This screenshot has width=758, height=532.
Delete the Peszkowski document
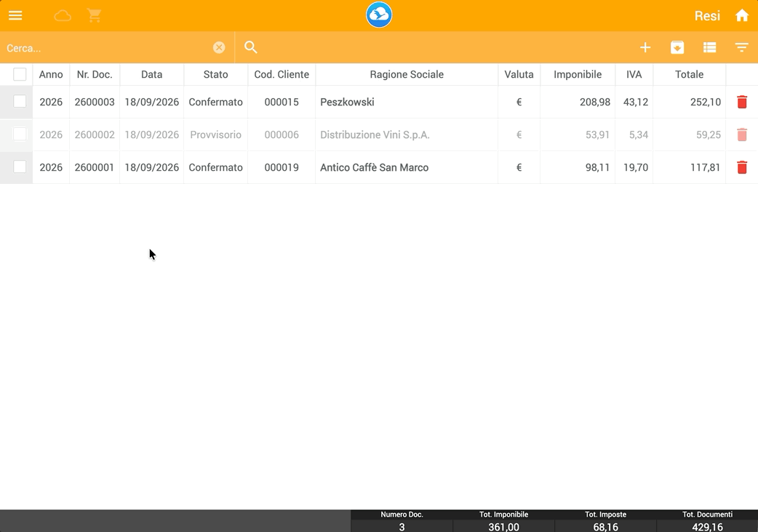pos(742,102)
